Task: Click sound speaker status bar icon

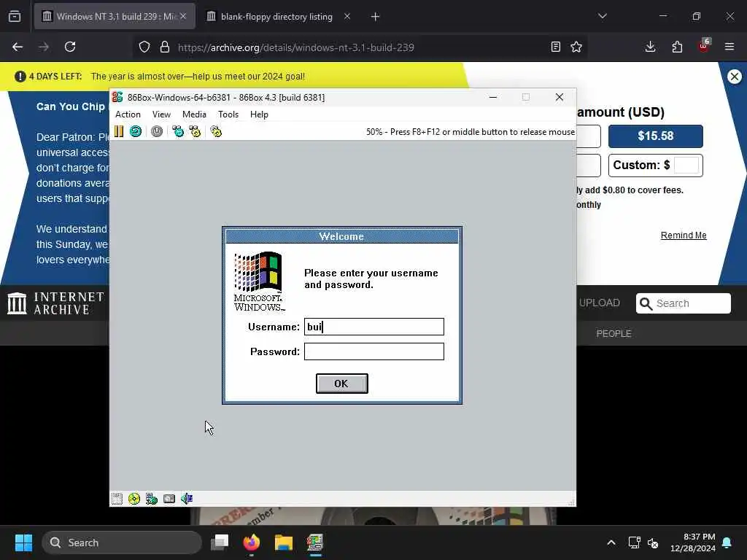Action: pos(187,499)
